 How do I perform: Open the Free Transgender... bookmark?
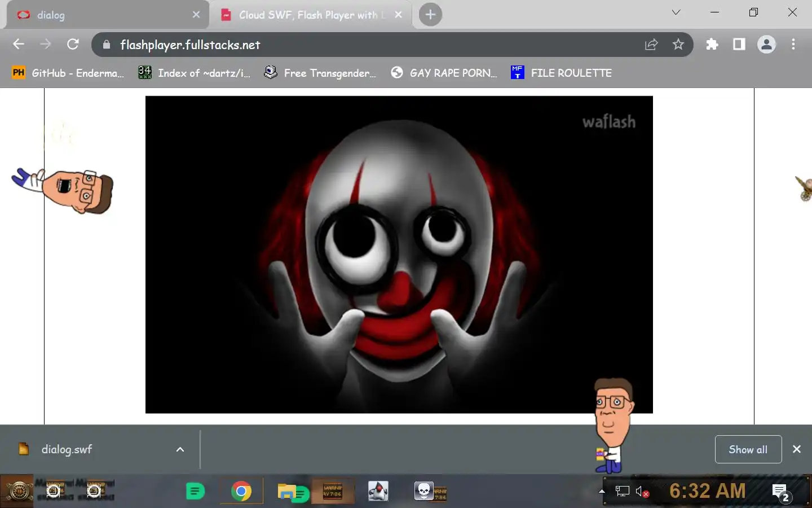320,73
